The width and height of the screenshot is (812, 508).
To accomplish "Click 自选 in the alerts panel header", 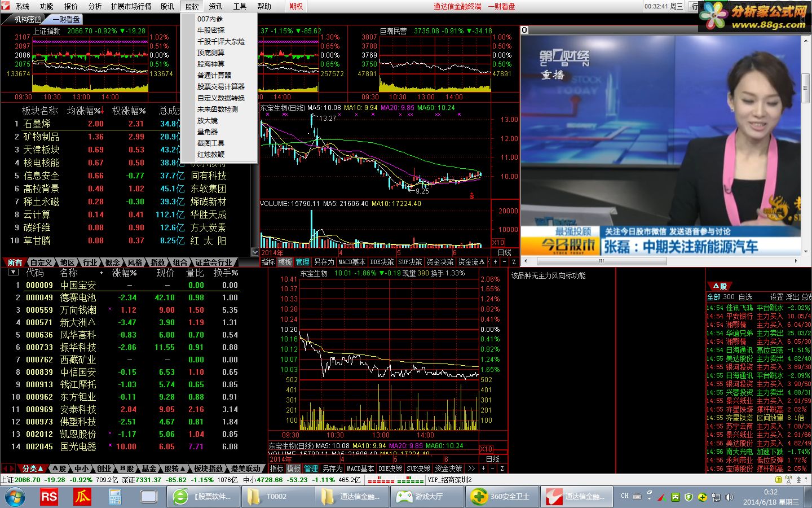I will tap(745, 297).
